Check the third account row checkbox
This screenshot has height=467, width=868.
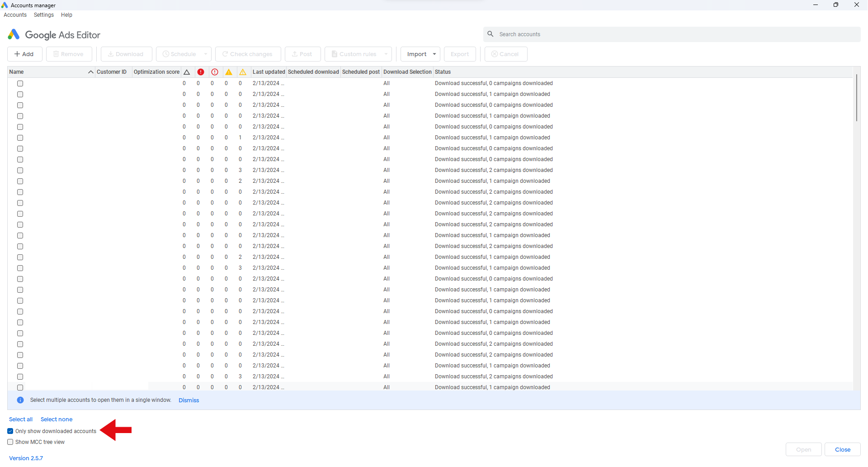(20, 105)
